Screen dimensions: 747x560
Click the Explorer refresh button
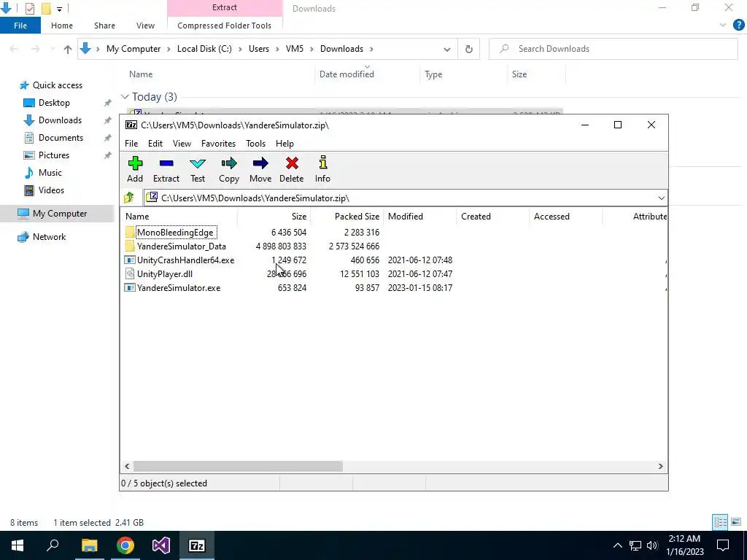pos(469,49)
